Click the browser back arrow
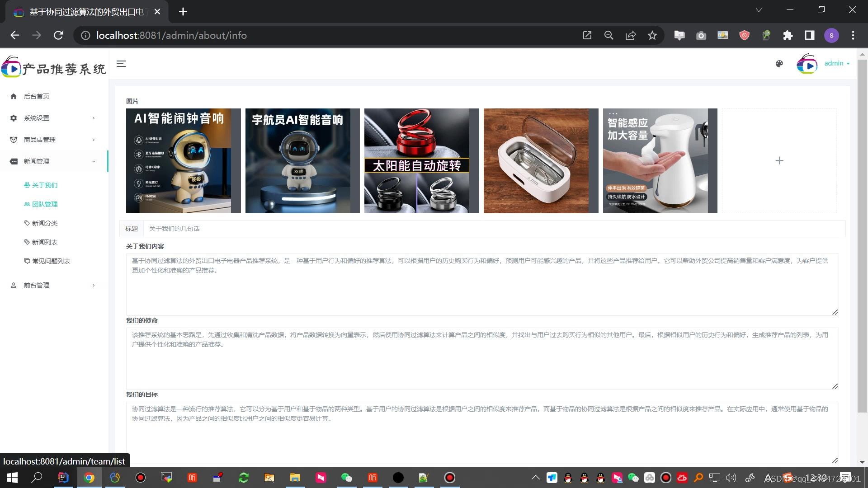The image size is (868, 488). pos(15,35)
